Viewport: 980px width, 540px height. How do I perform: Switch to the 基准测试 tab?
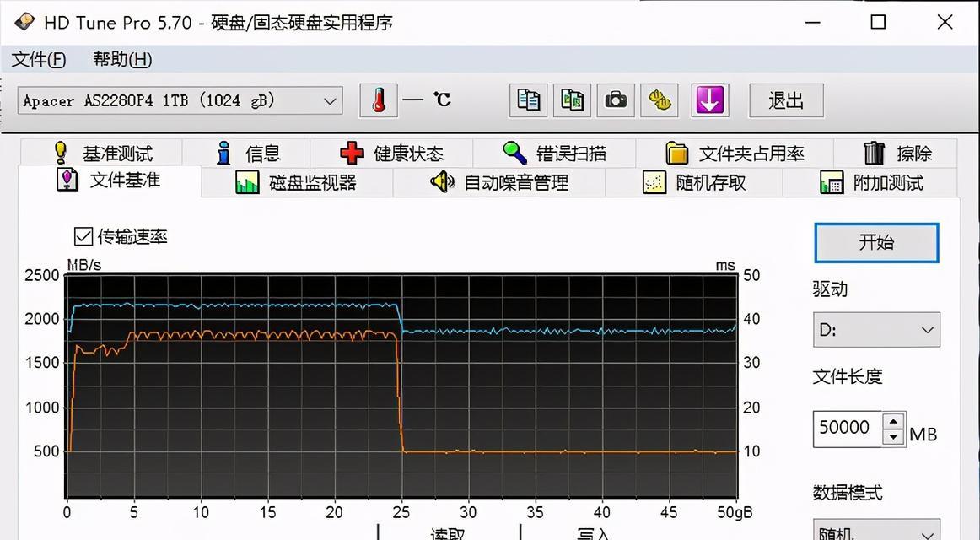[x=101, y=153]
